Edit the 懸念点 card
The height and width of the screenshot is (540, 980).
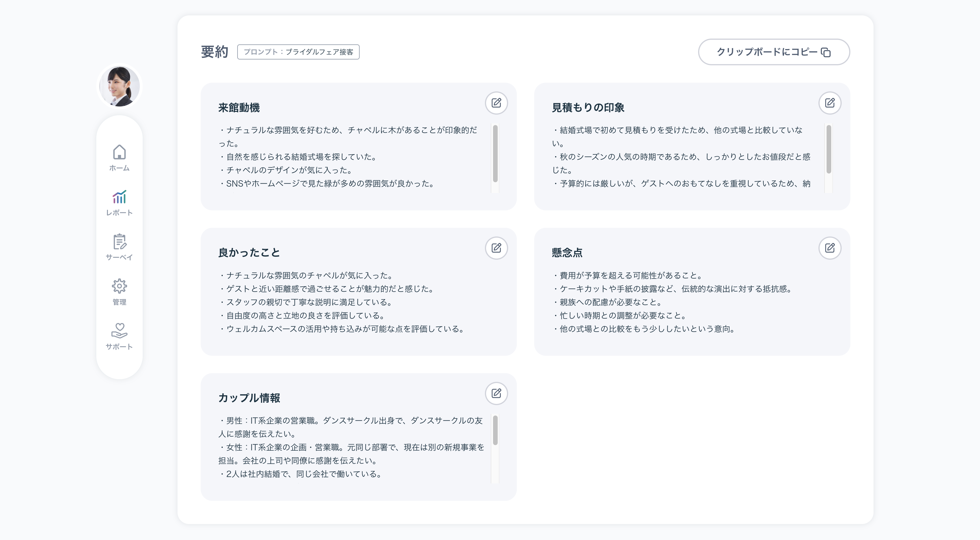pyautogui.click(x=829, y=248)
